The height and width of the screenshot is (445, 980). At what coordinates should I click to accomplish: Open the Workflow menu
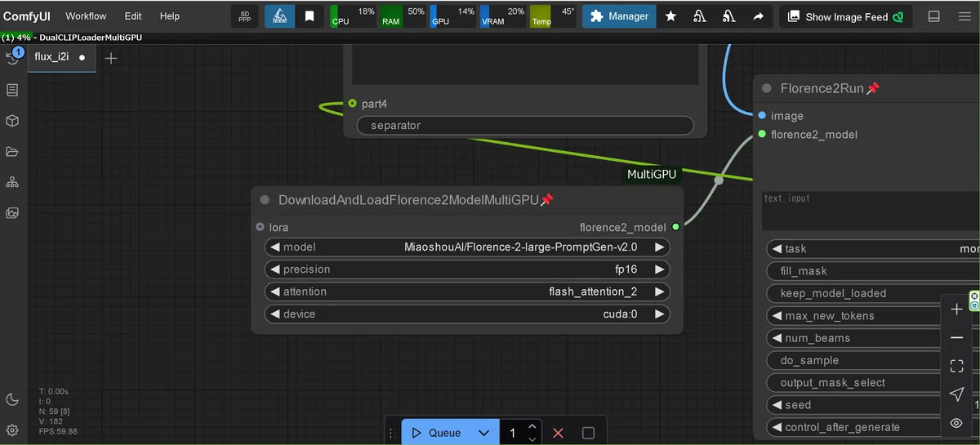pos(86,16)
